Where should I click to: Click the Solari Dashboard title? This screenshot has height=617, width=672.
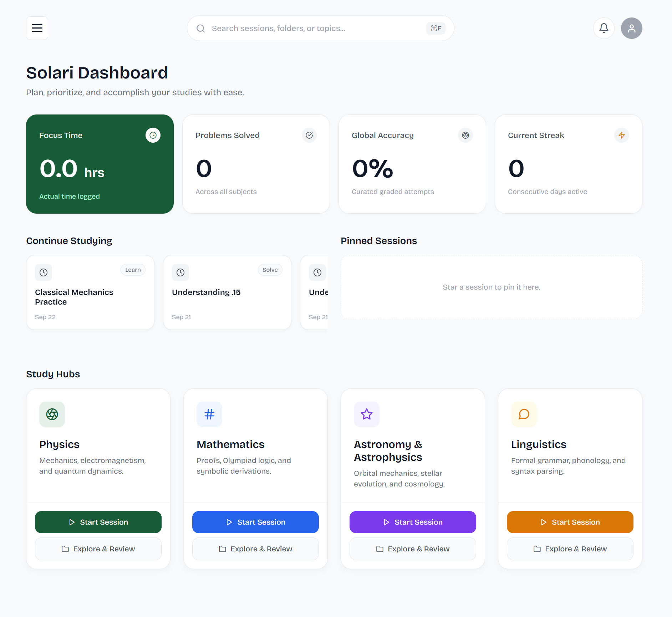97,73
